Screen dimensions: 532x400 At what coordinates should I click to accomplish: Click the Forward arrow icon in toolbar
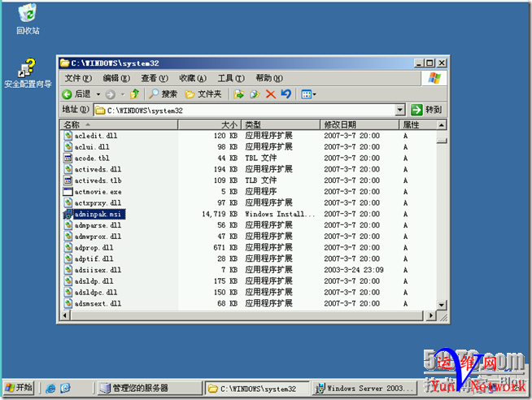pos(111,94)
